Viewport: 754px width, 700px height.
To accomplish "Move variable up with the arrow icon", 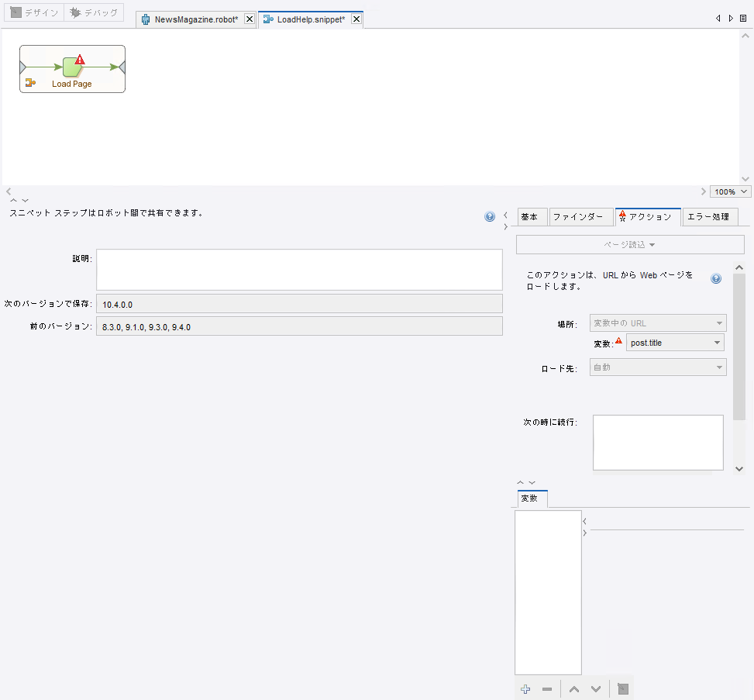I will (x=573, y=689).
